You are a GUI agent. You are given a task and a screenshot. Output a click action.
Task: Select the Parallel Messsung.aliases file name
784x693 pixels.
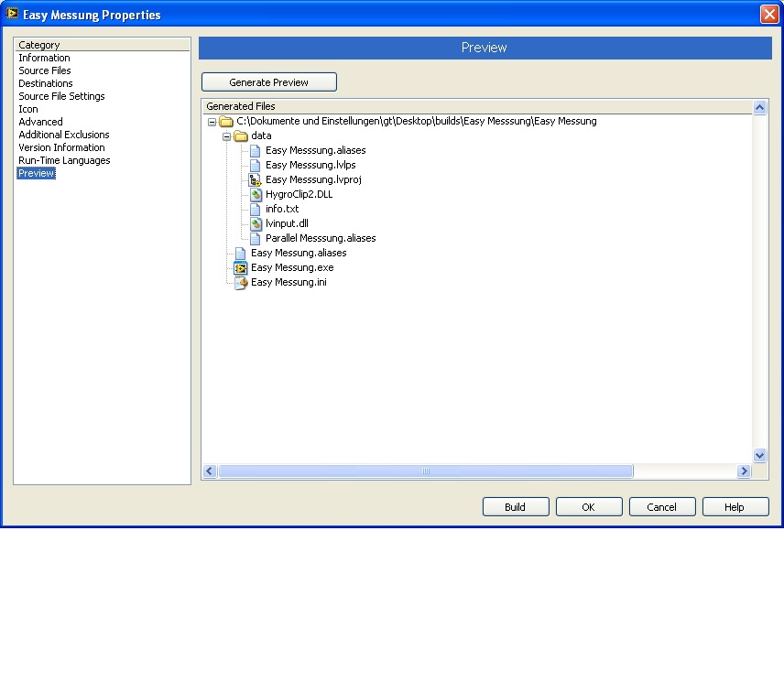coord(321,238)
